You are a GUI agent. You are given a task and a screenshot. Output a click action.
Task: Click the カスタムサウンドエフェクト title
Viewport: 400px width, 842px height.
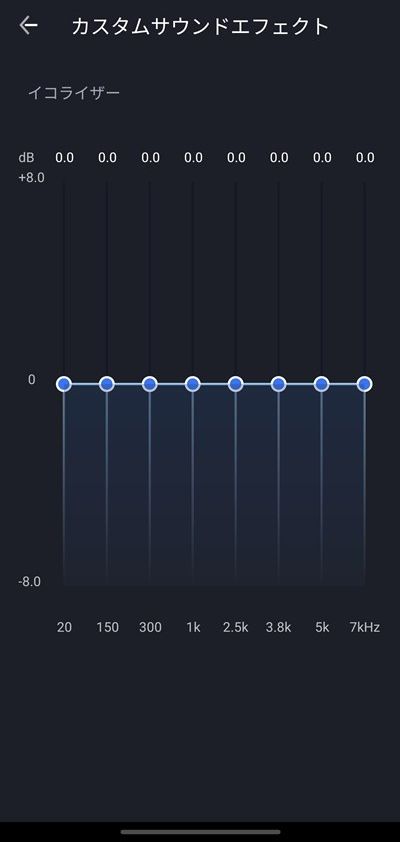pyautogui.click(x=200, y=26)
